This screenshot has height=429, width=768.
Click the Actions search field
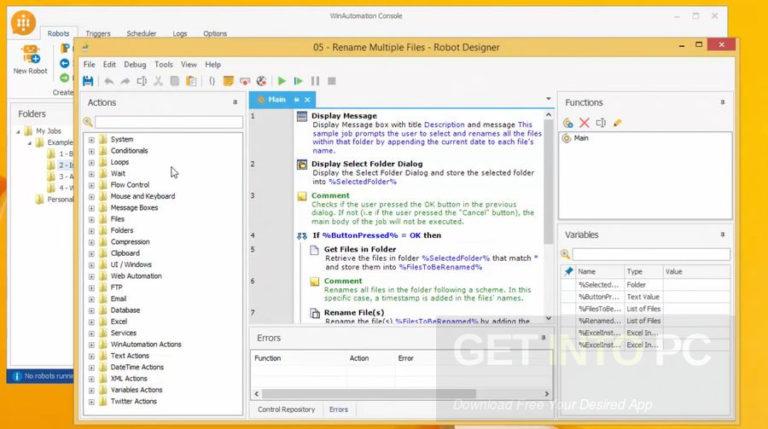pyautogui.click(x=168, y=122)
